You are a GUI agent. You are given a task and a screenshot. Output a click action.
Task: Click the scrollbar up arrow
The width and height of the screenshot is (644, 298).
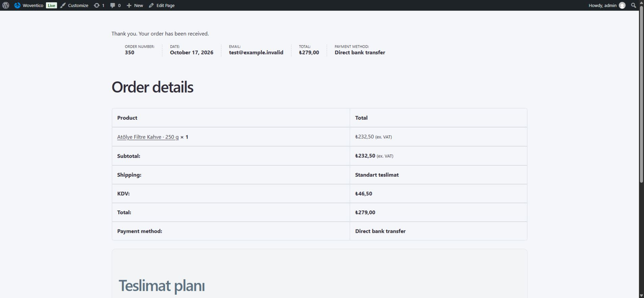[641, 3]
